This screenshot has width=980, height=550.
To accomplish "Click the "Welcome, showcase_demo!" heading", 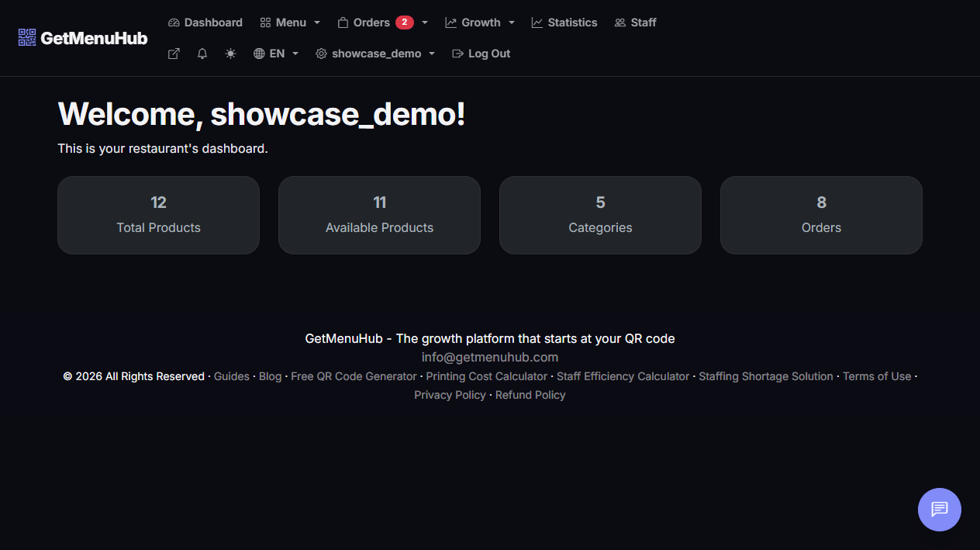I will (261, 114).
